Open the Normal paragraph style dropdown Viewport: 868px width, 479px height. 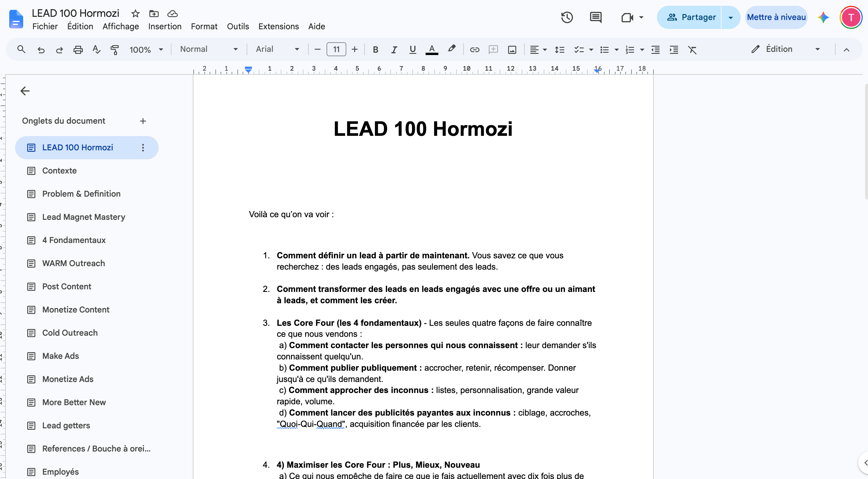pyautogui.click(x=209, y=49)
